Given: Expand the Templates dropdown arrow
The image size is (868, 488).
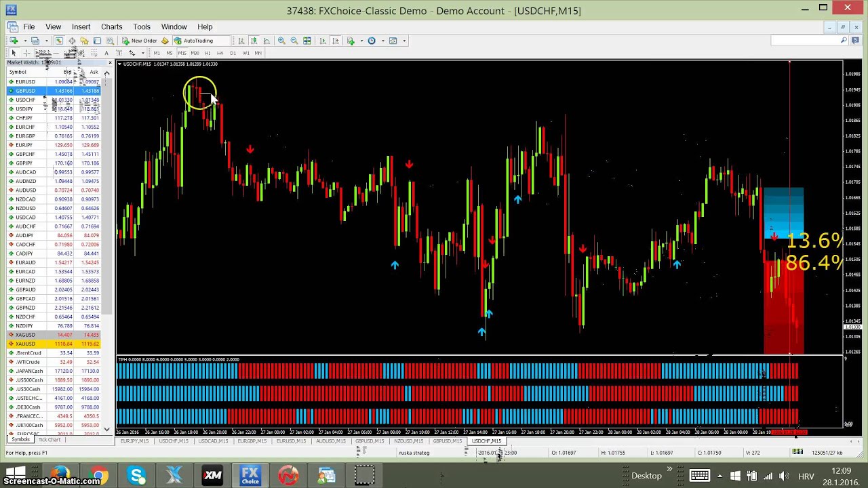Looking at the screenshot, I should pos(404,41).
